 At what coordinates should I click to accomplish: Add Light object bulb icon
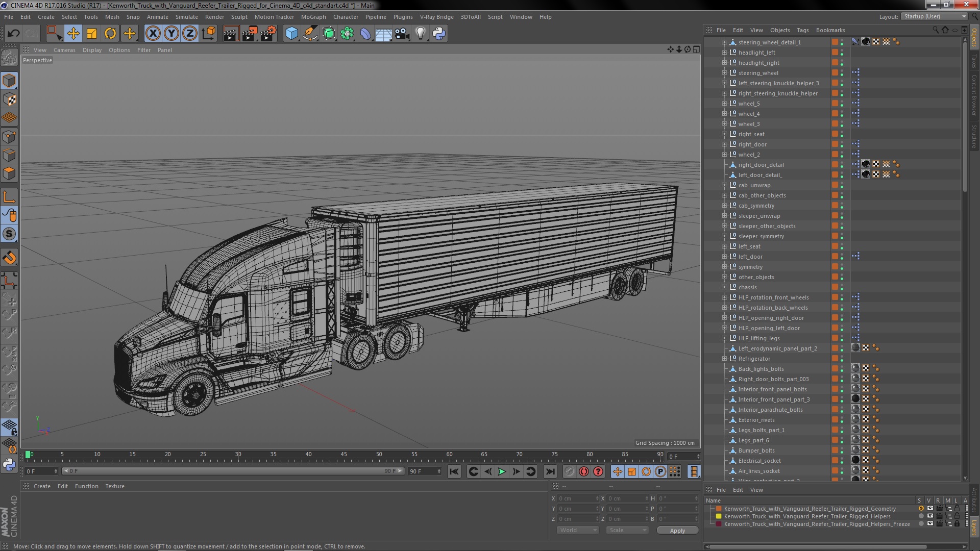coord(421,34)
